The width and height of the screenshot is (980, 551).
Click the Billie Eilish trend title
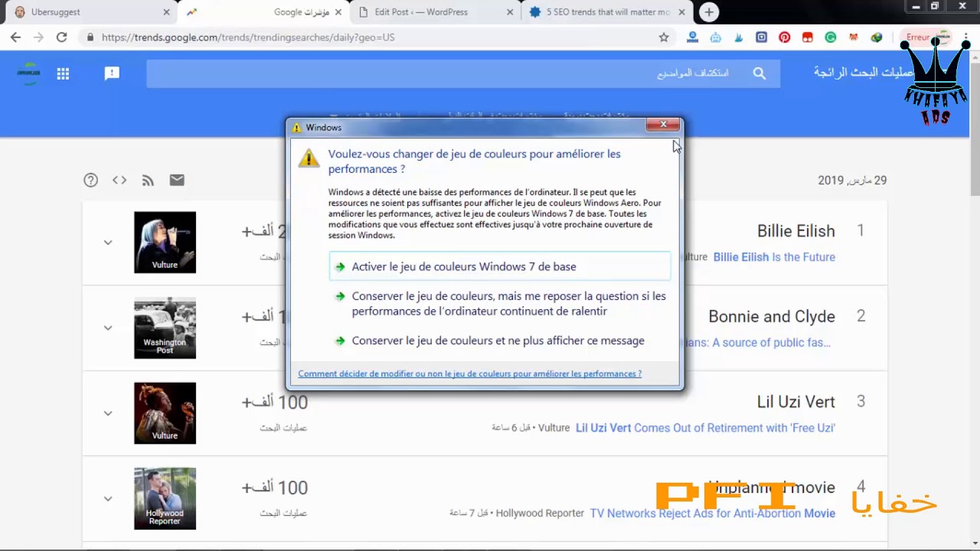(795, 231)
